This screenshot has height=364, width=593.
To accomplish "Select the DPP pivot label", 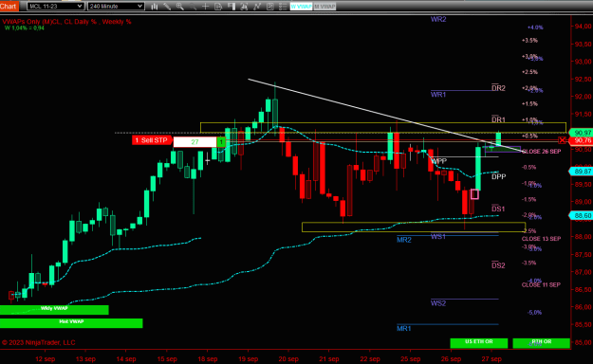I will click(x=498, y=176).
